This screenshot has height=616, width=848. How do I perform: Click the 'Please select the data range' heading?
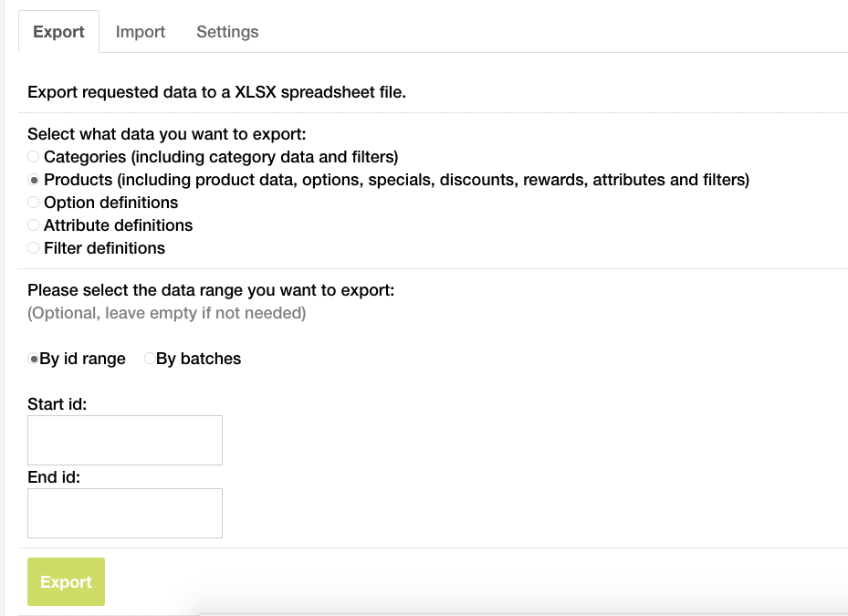coord(211,290)
